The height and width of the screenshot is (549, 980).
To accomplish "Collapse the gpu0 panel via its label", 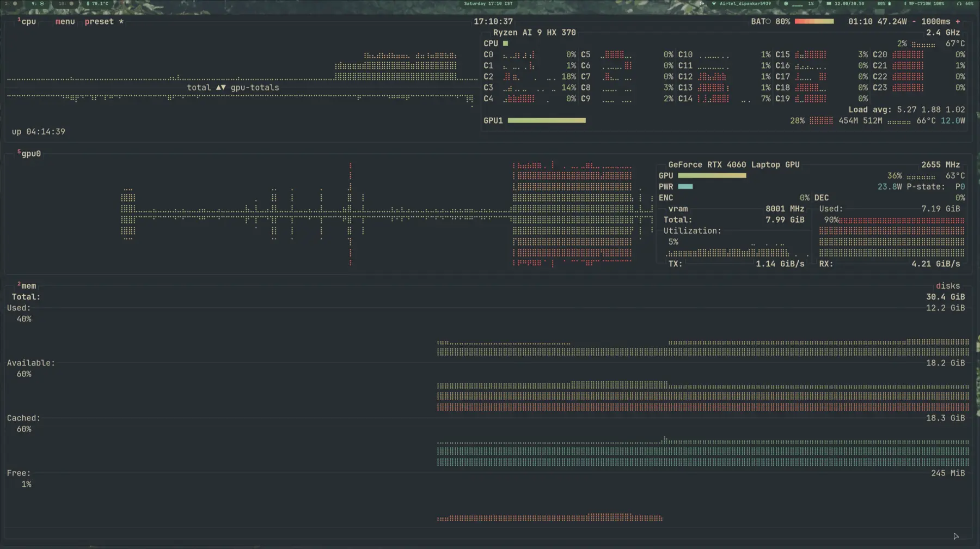I will click(30, 153).
